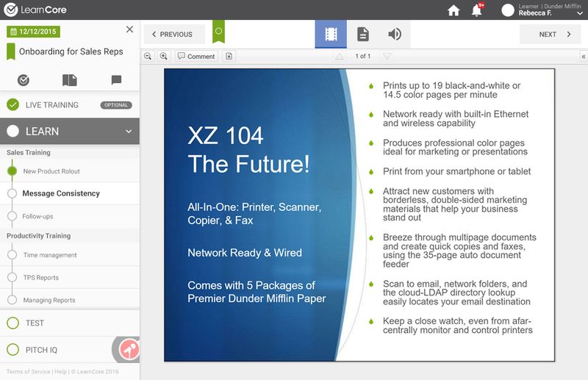Go to the NEXT lesson
The height and width of the screenshot is (380, 588).
550,35
